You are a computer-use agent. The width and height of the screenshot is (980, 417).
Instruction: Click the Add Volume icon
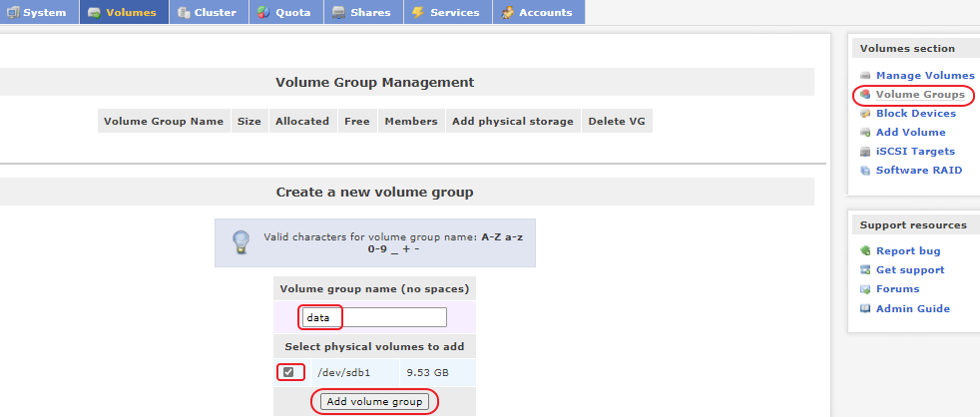pos(865,133)
